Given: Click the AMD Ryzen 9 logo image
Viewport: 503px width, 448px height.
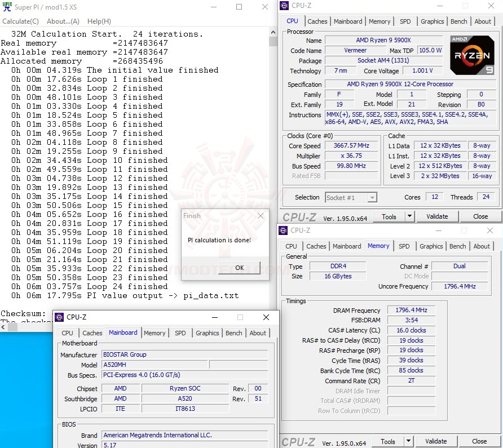Looking at the screenshot, I should coord(472,55).
